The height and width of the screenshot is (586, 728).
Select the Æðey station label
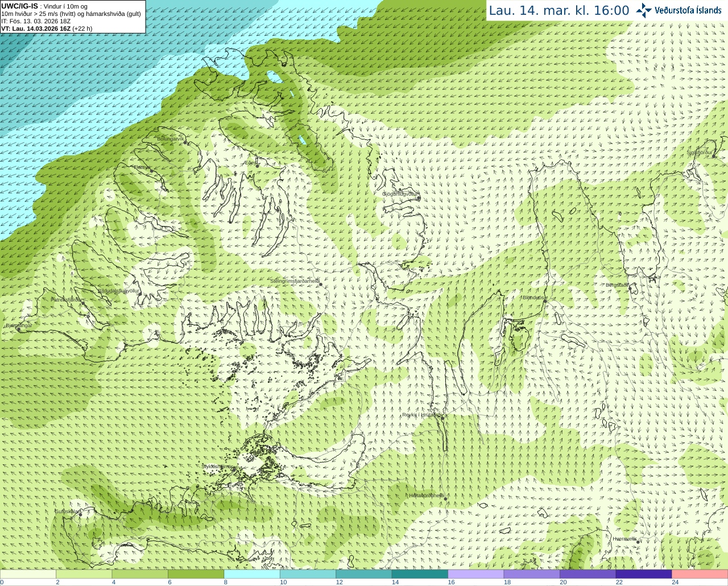250,163
